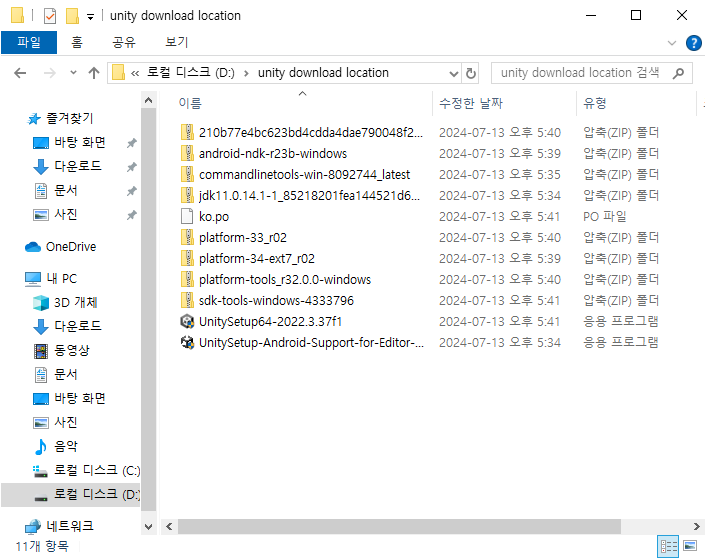
Task: Select OneDrive in the navigation pane
Action: click(61, 247)
